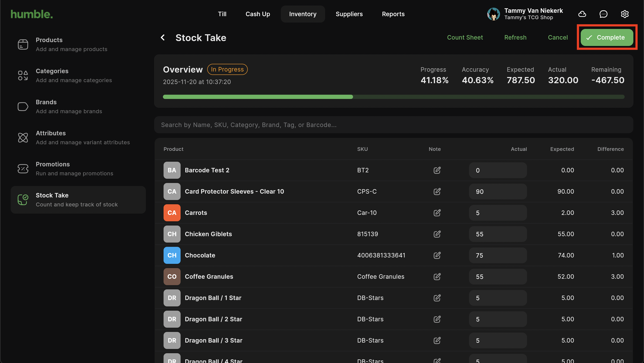Click the stock take progress bar
Image resolution: width=644 pixels, height=363 pixels.
pyautogui.click(x=394, y=97)
